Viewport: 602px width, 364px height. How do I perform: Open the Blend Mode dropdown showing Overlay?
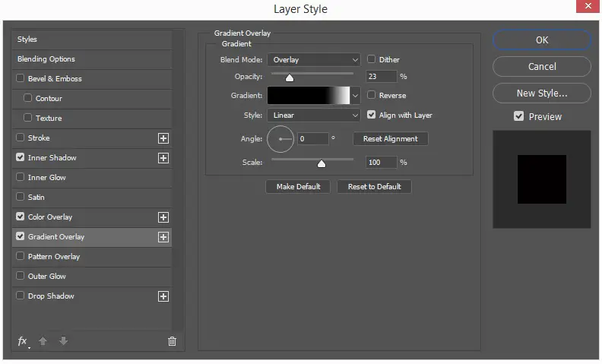pos(314,60)
